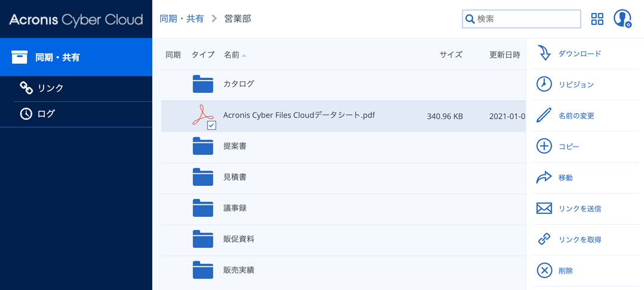644x290 pixels.
Task: Click the Delete X-circle icon
Action: tap(544, 271)
